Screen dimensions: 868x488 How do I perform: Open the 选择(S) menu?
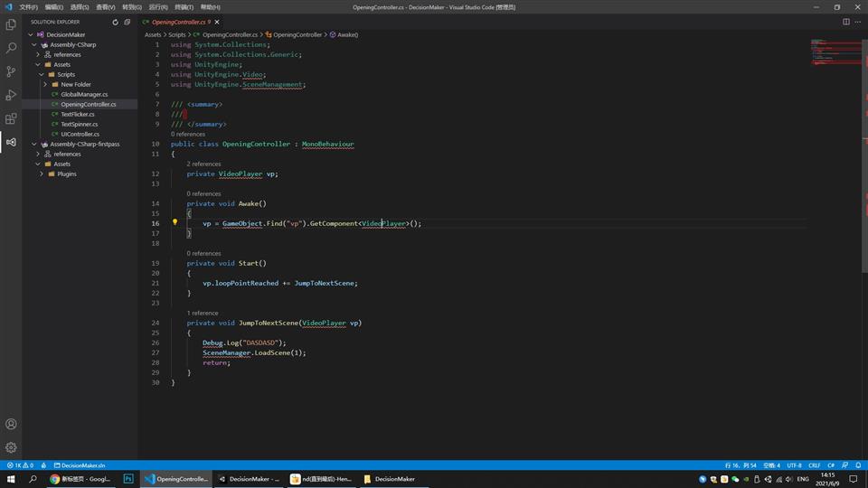pos(80,7)
